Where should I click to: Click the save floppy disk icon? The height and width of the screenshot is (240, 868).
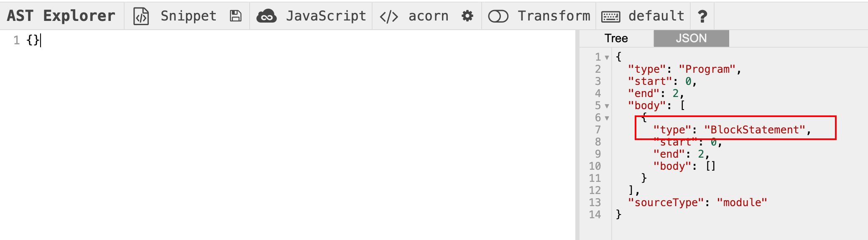point(236,16)
